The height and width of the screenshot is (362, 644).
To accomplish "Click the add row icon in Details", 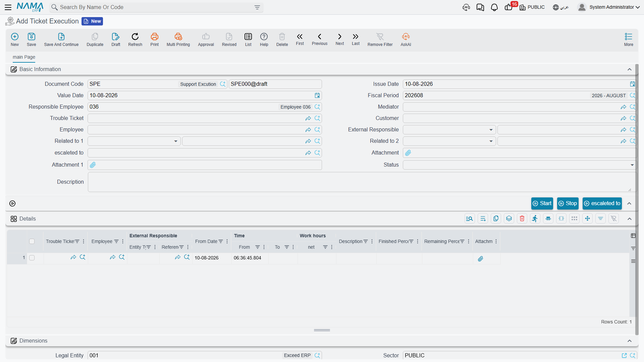I will (x=483, y=219).
